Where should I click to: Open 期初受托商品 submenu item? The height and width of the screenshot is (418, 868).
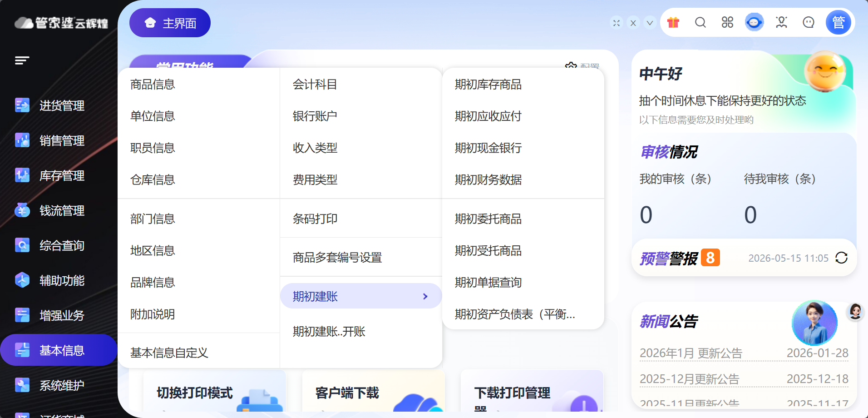(488, 251)
